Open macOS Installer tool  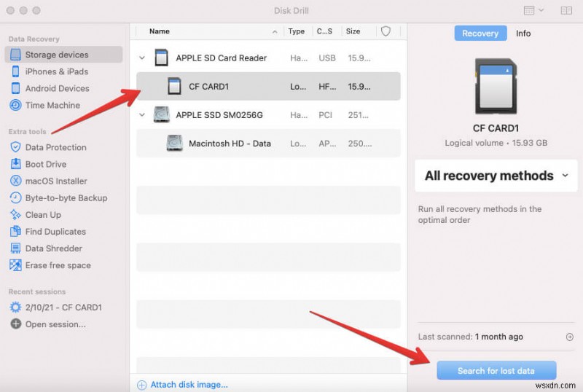[56, 181]
